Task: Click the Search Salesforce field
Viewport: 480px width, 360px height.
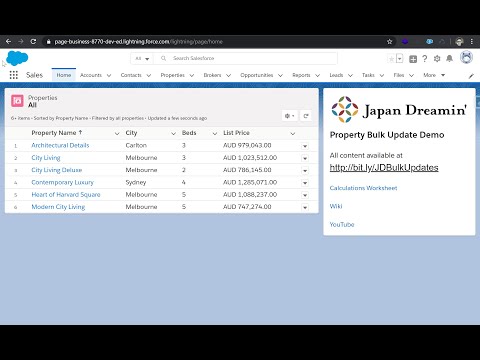Action: (245, 58)
